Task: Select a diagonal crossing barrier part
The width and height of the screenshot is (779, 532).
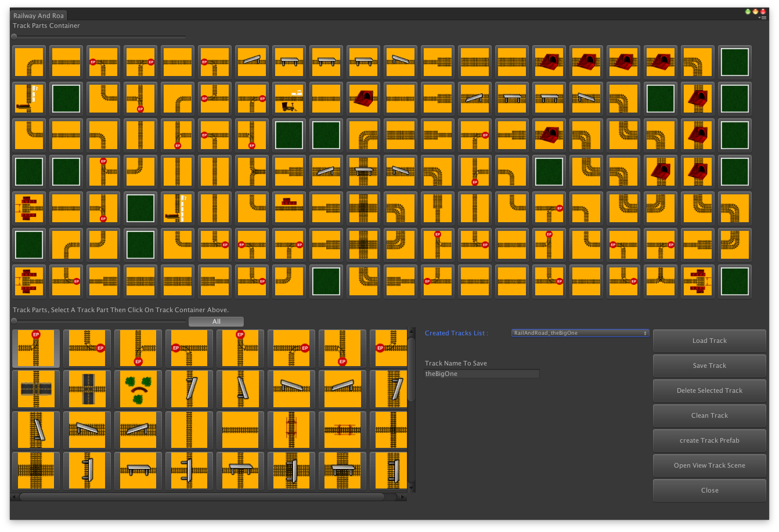Action: [x=190, y=389]
